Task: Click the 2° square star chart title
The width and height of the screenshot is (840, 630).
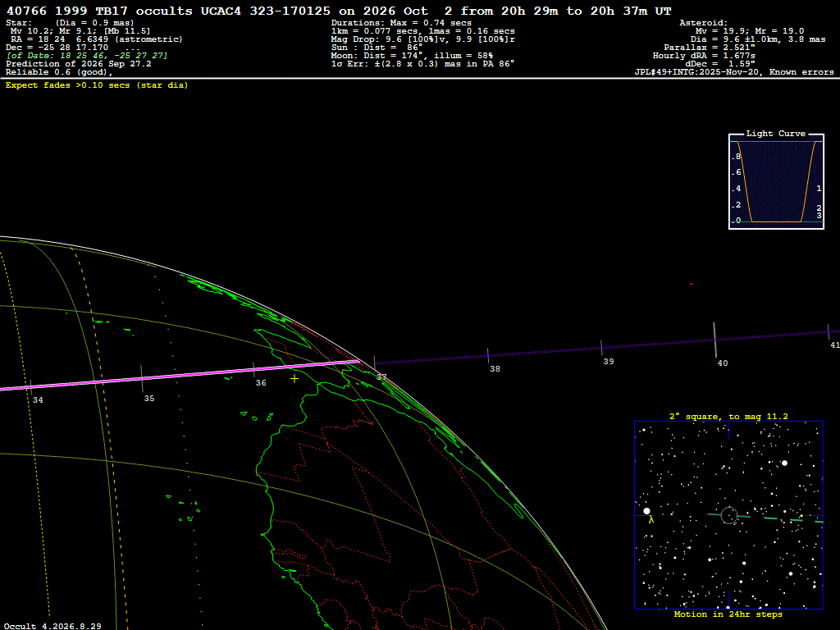Action: tap(728, 416)
